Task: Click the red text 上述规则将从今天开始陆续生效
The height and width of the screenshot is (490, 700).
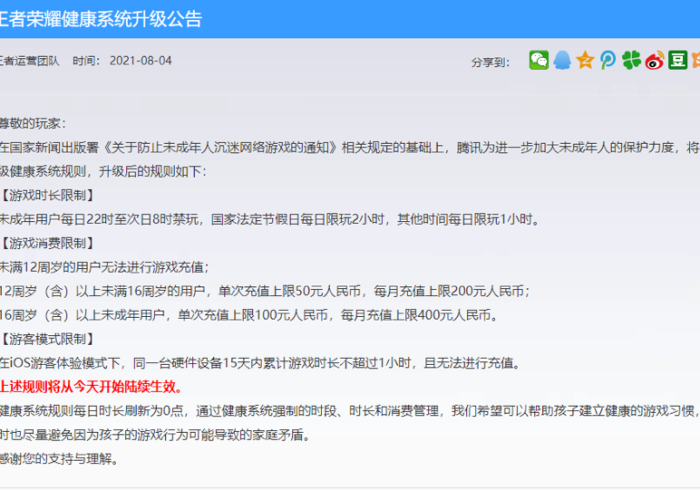Action: tap(91, 387)
